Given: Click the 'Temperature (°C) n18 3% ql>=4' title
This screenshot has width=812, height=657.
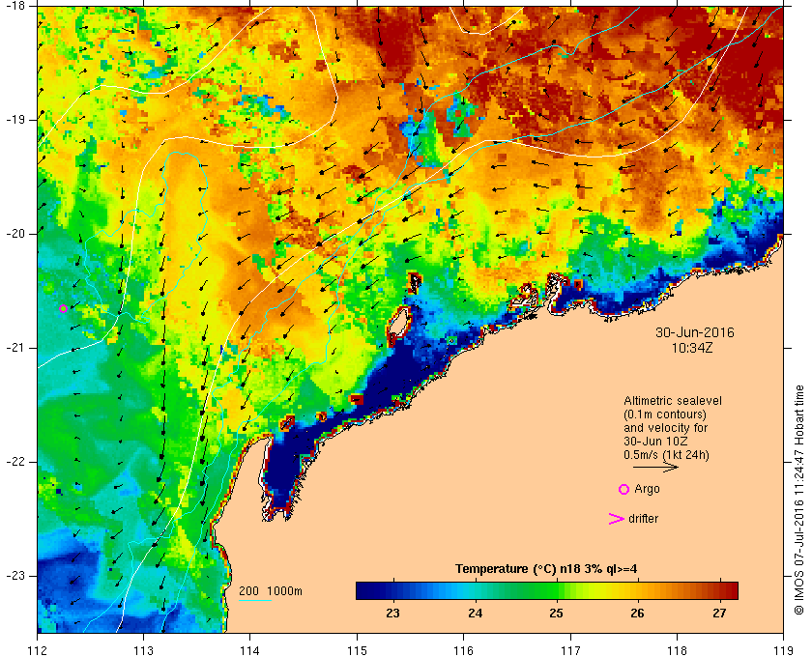Looking at the screenshot, I should 546,569.
